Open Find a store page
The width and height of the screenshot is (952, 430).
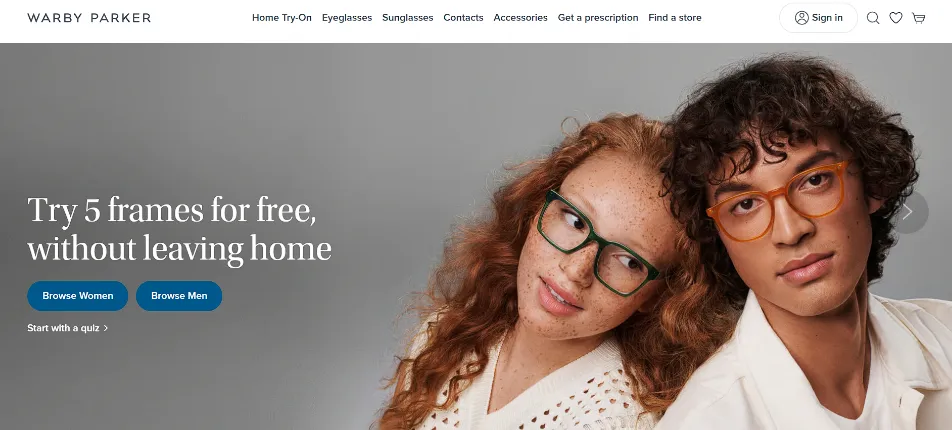[x=675, y=18]
